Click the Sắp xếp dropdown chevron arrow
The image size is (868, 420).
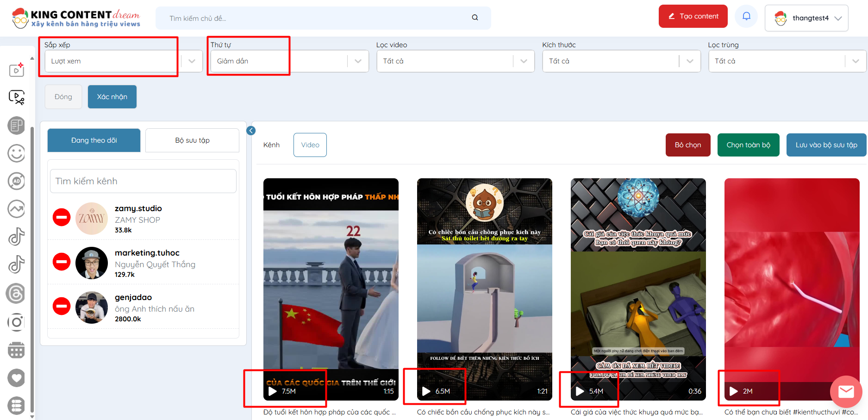click(192, 61)
